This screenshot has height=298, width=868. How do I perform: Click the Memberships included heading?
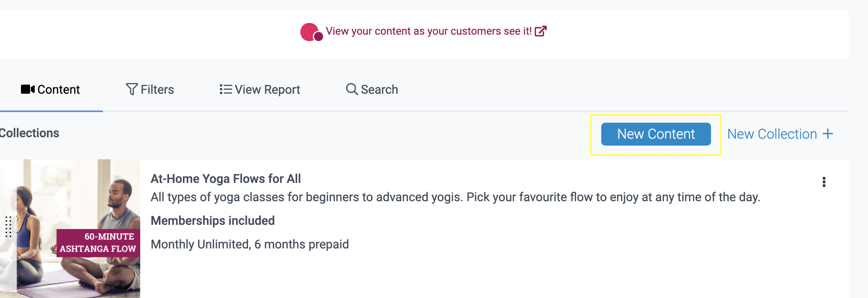pos(213,221)
